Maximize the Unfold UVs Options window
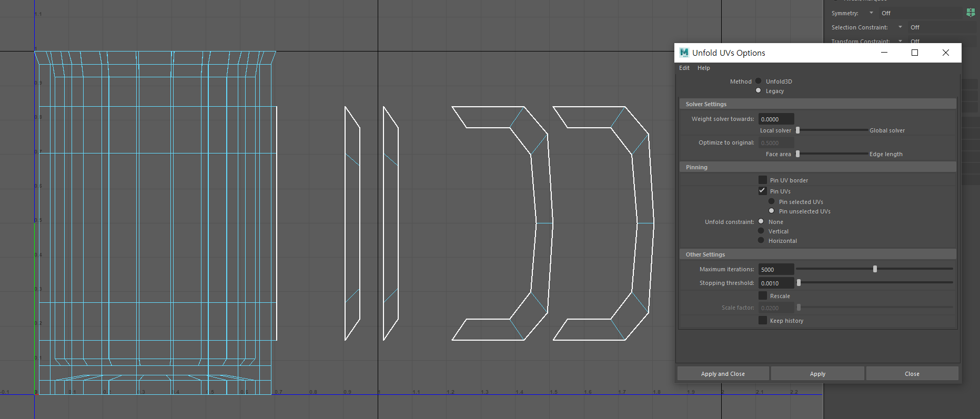 click(915, 53)
